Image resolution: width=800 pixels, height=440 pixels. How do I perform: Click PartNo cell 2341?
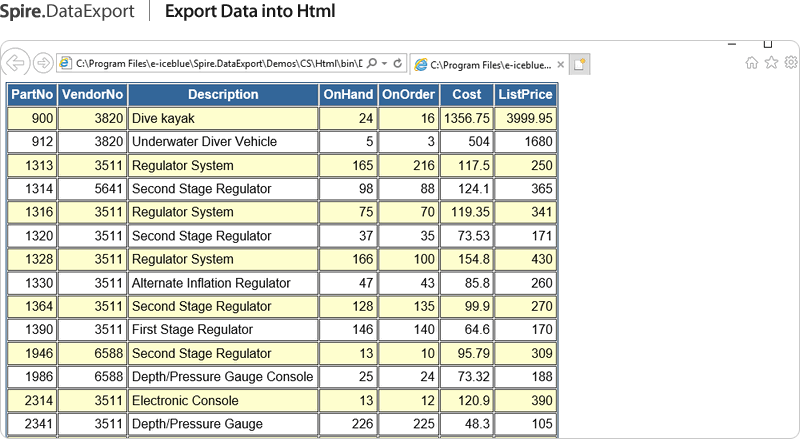(32, 424)
